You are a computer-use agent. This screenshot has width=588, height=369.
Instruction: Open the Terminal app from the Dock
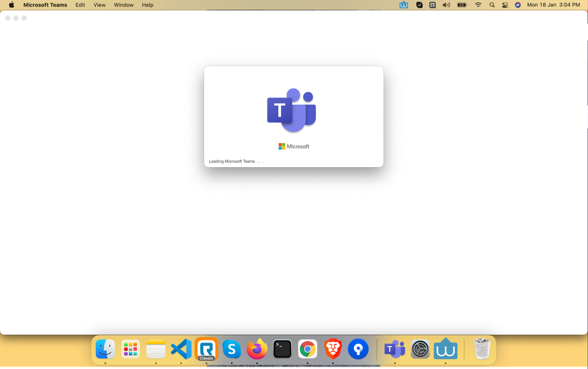point(282,349)
